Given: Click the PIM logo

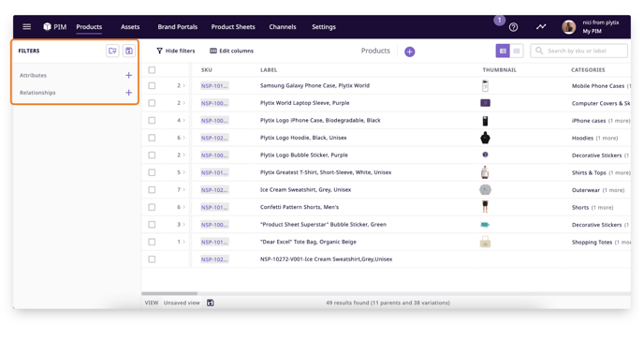Looking at the screenshot, I should click(54, 27).
